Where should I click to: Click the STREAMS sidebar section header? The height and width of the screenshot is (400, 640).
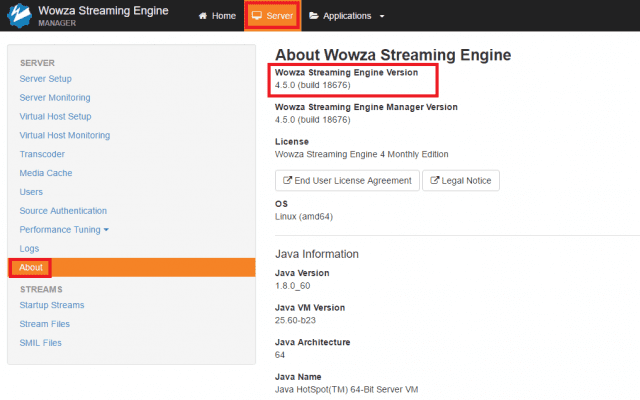coord(41,289)
